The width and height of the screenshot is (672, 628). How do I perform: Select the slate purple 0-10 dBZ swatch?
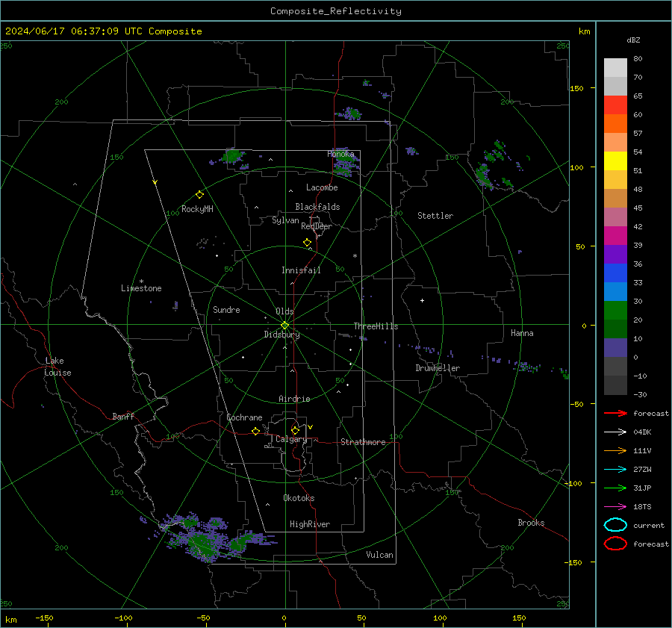(x=615, y=348)
